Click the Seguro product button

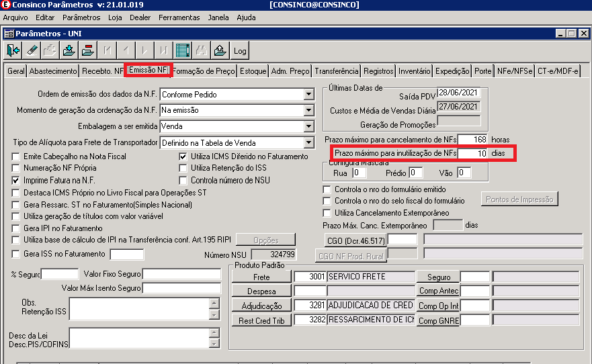click(438, 277)
